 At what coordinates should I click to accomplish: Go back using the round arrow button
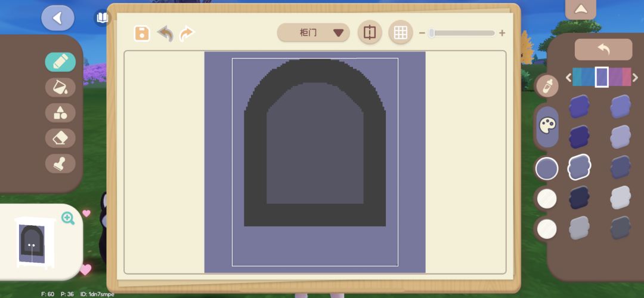click(x=58, y=18)
